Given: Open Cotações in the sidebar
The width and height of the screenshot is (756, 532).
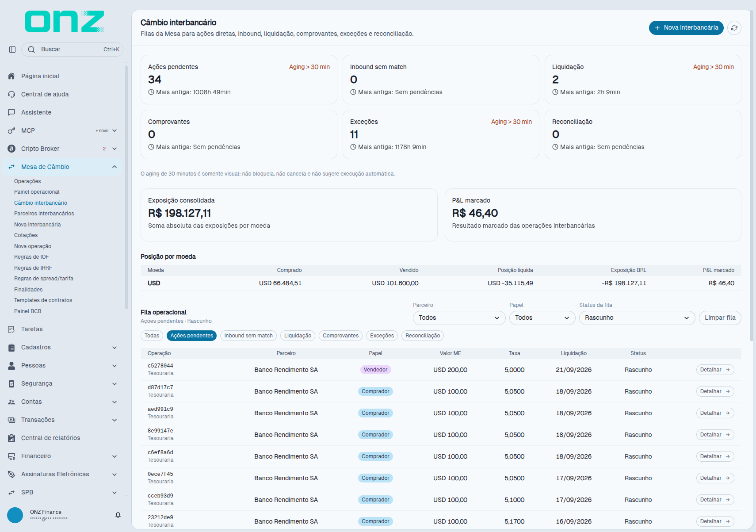Looking at the screenshot, I should tap(26, 235).
